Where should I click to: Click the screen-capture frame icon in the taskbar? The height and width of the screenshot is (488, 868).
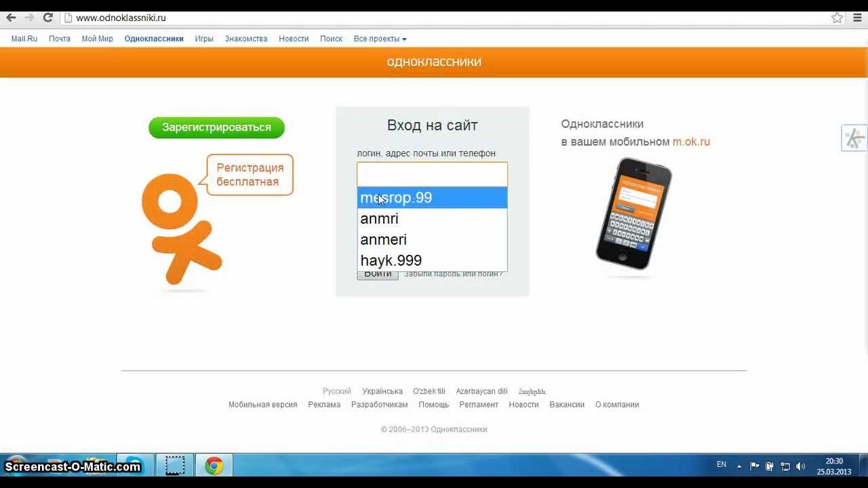(175, 466)
